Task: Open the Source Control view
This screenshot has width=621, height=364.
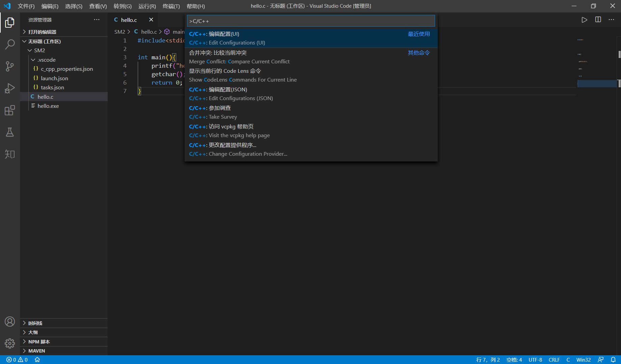Action: [x=10, y=66]
